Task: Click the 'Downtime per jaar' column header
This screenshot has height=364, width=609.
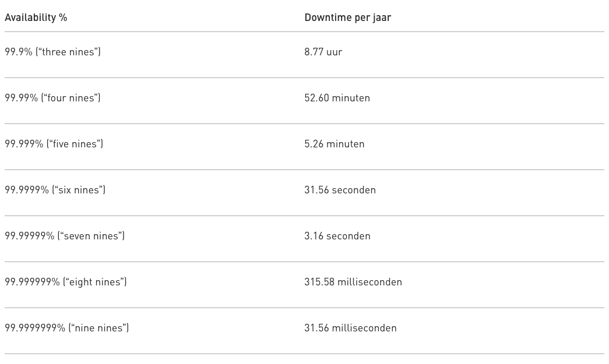Action: click(347, 17)
